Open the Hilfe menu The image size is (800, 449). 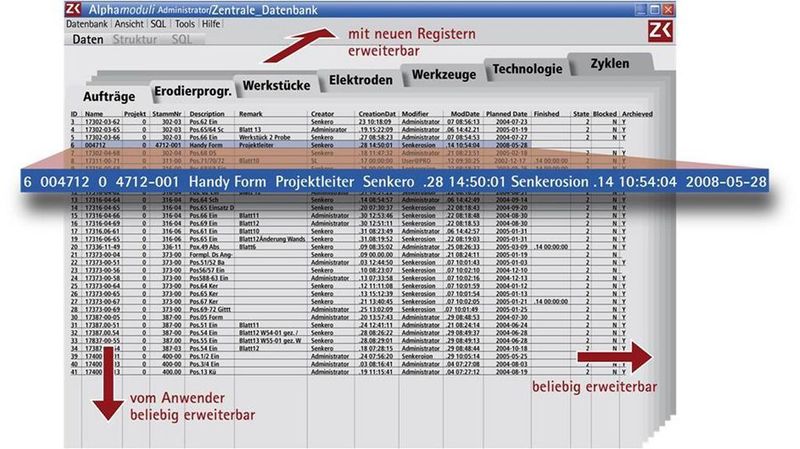point(211,24)
